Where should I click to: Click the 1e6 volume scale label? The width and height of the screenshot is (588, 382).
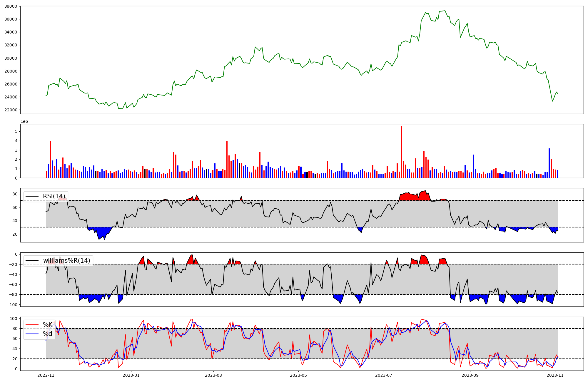pos(24,122)
